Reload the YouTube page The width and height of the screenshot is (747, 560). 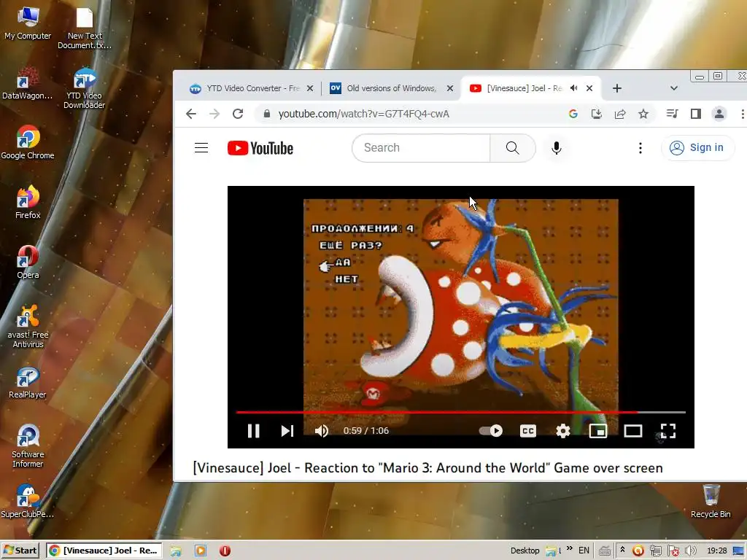(238, 114)
